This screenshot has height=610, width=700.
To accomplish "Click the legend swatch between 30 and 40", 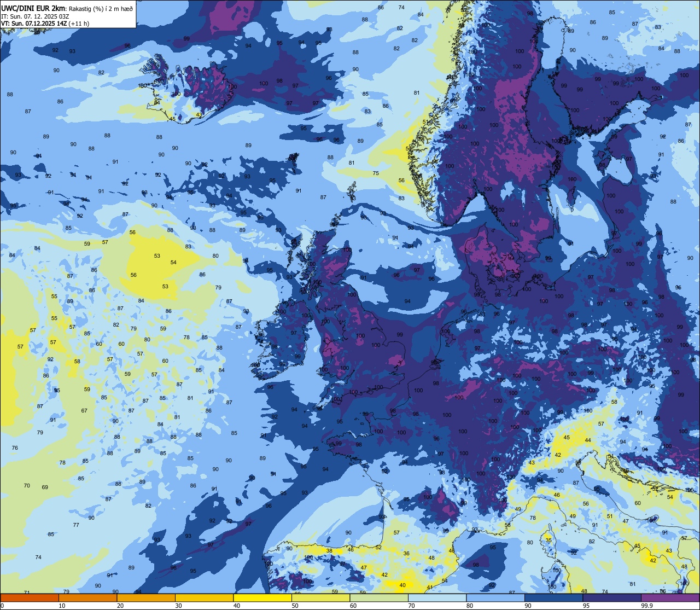I will click(204, 598).
